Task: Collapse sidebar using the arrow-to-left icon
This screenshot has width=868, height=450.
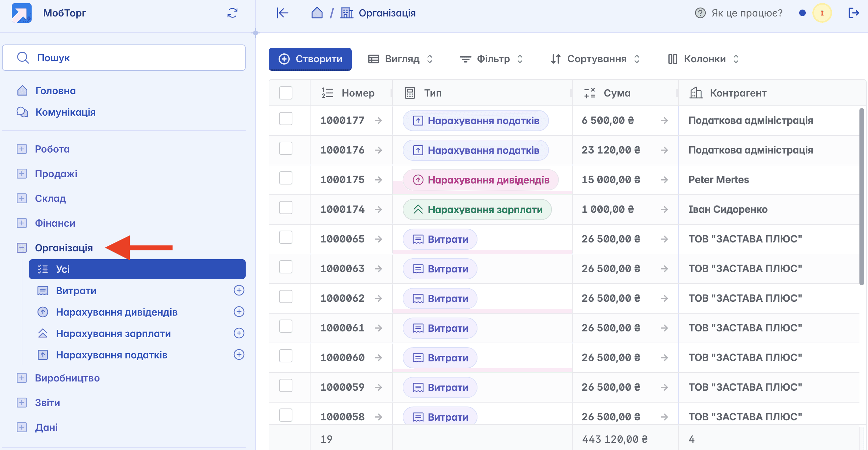Action: tap(283, 13)
